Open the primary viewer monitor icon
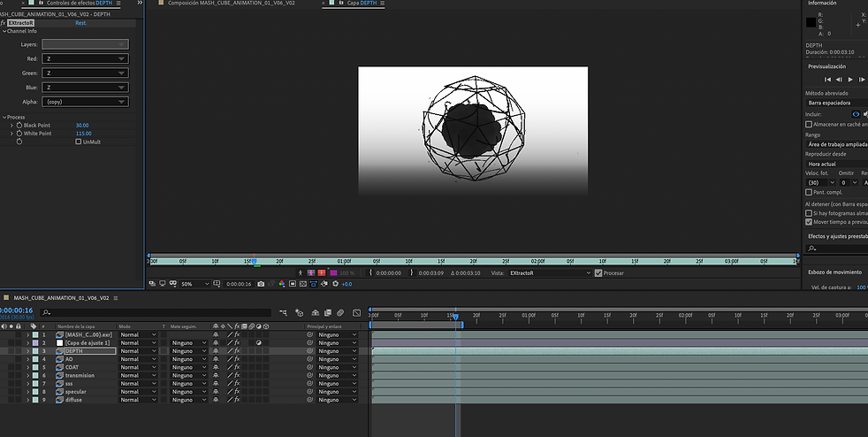Image resolution: width=868 pixels, height=437 pixels. tap(162, 284)
